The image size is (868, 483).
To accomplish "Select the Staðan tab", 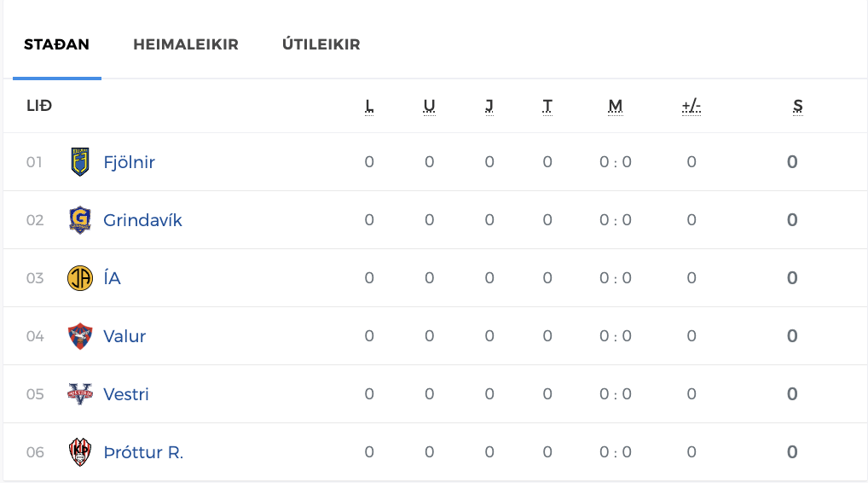I will pyautogui.click(x=56, y=44).
